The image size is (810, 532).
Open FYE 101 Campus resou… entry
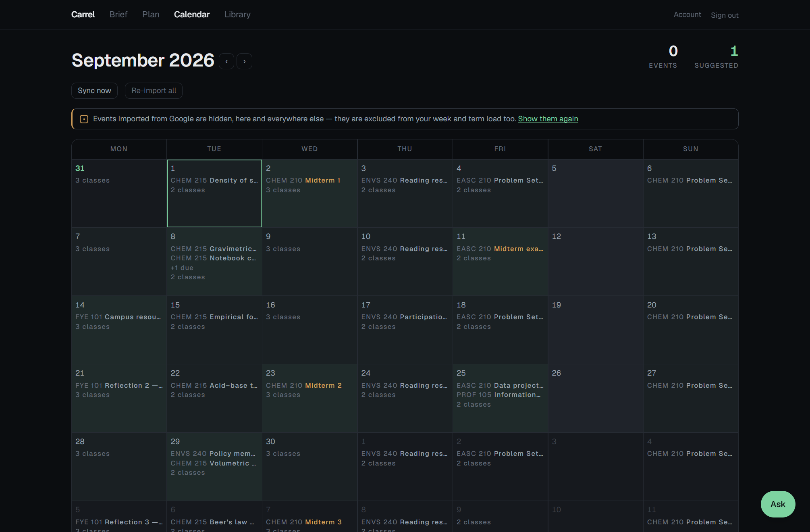(x=118, y=317)
